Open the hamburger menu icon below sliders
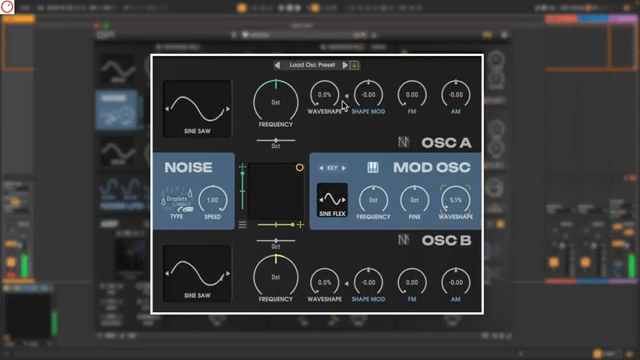The image size is (640, 360). (242, 224)
